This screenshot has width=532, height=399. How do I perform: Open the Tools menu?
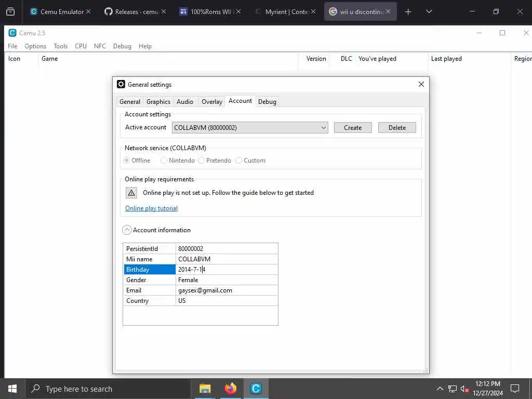point(60,46)
